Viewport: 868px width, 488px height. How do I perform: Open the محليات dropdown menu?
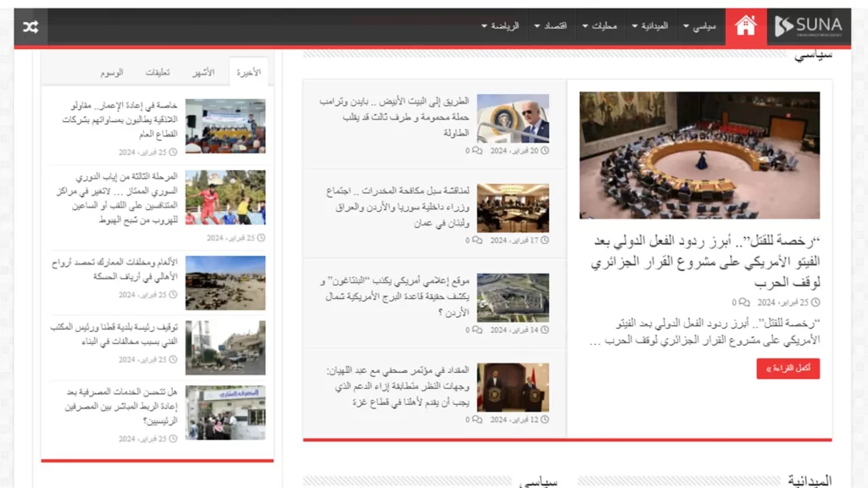(599, 26)
